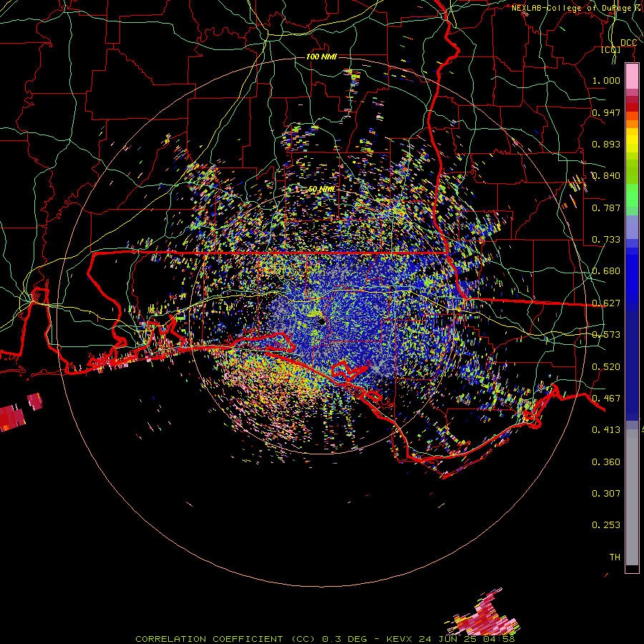Select the 0.307 legend value

click(606, 493)
